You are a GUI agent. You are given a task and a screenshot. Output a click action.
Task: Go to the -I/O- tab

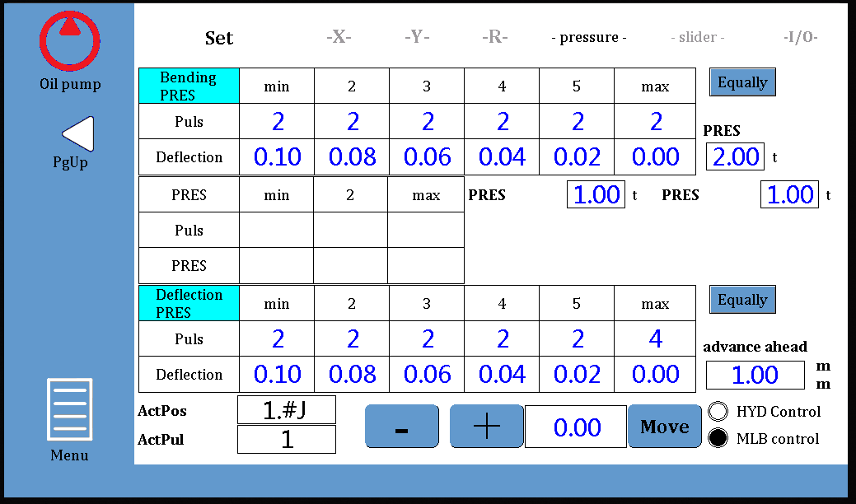[x=800, y=37]
